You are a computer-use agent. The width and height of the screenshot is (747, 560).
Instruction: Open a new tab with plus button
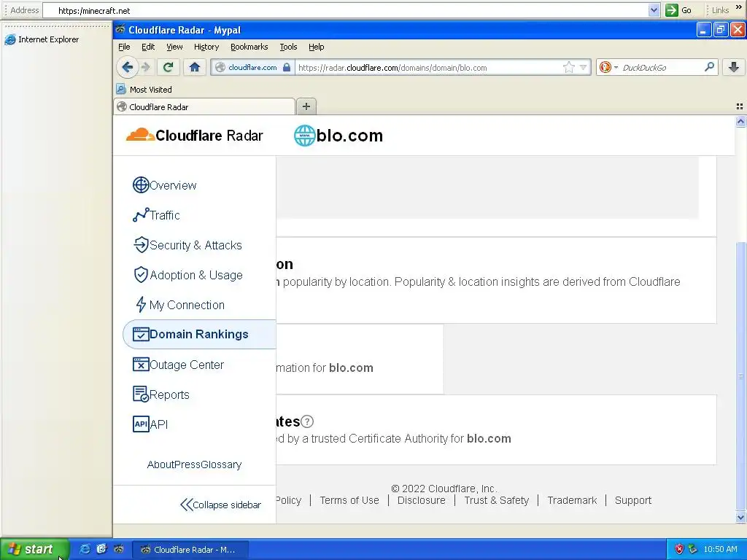pos(306,106)
